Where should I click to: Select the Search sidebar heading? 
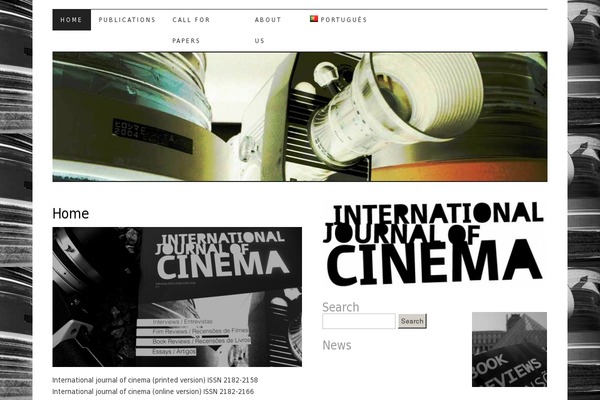[x=341, y=307]
